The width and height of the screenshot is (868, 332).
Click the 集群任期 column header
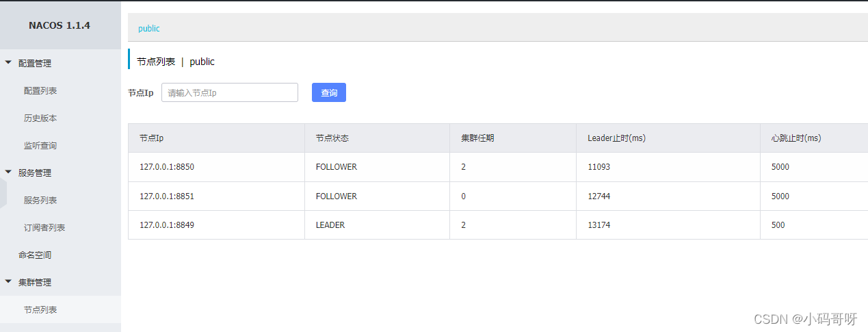[x=513, y=138]
